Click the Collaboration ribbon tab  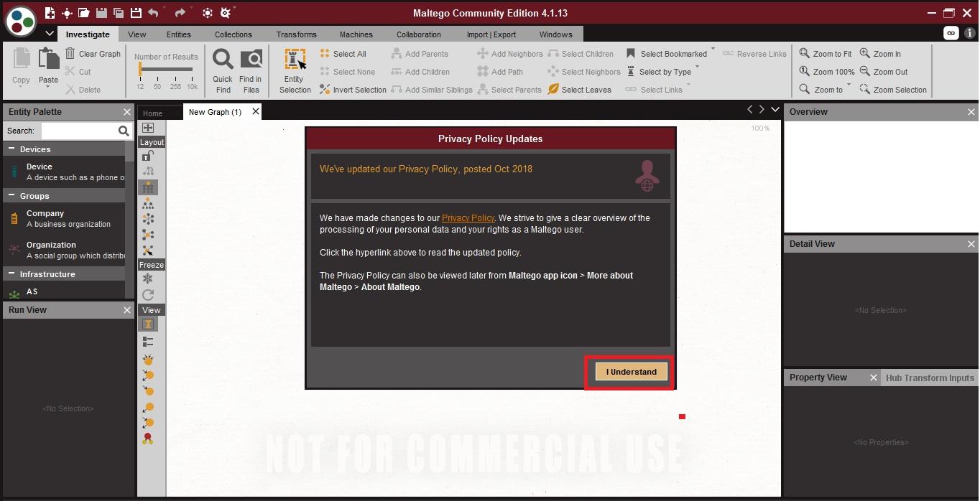click(419, 34)
